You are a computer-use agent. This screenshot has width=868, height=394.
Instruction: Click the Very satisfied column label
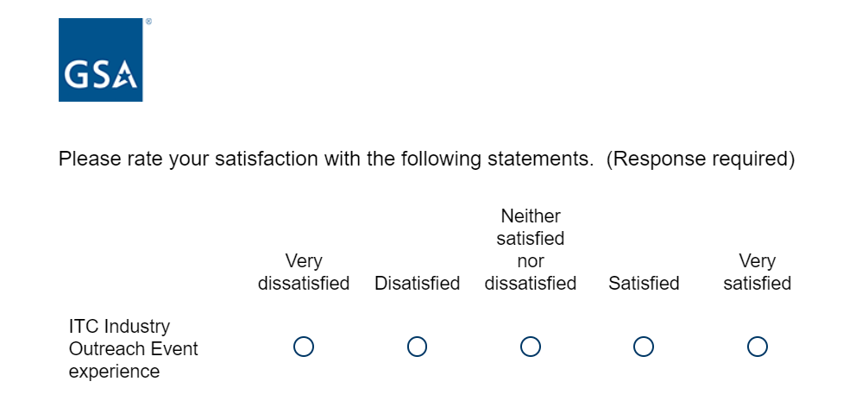click(758, 272)
